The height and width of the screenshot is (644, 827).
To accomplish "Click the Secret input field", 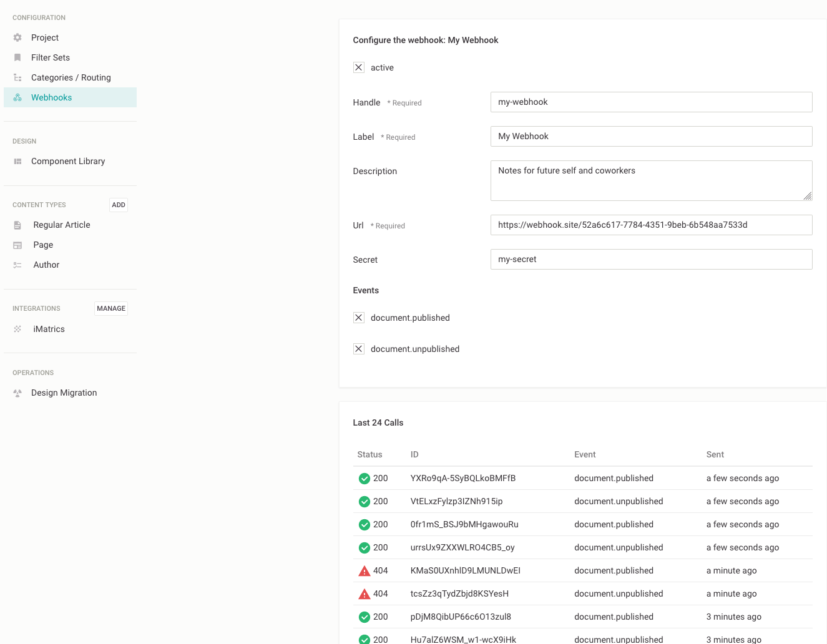I will coord(651,259).
